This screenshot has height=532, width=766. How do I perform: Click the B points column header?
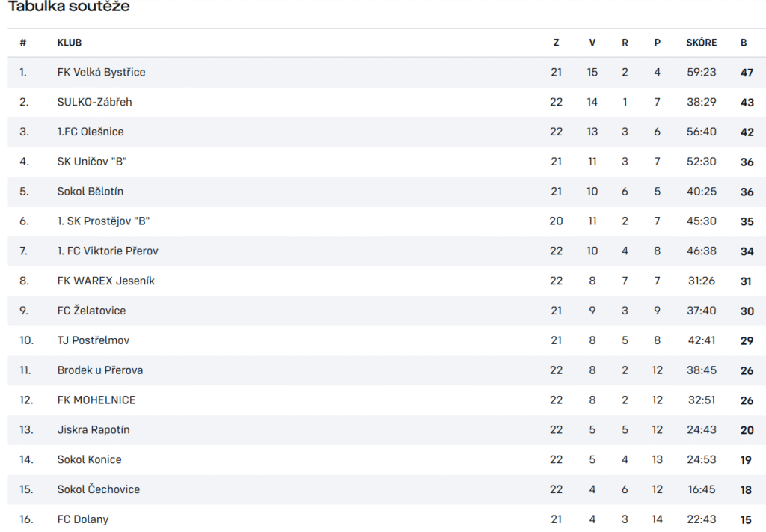point(744,43)
